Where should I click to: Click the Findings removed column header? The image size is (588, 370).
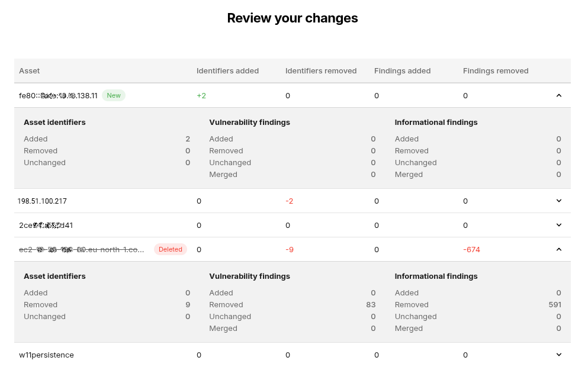click(x=496, y=70)
